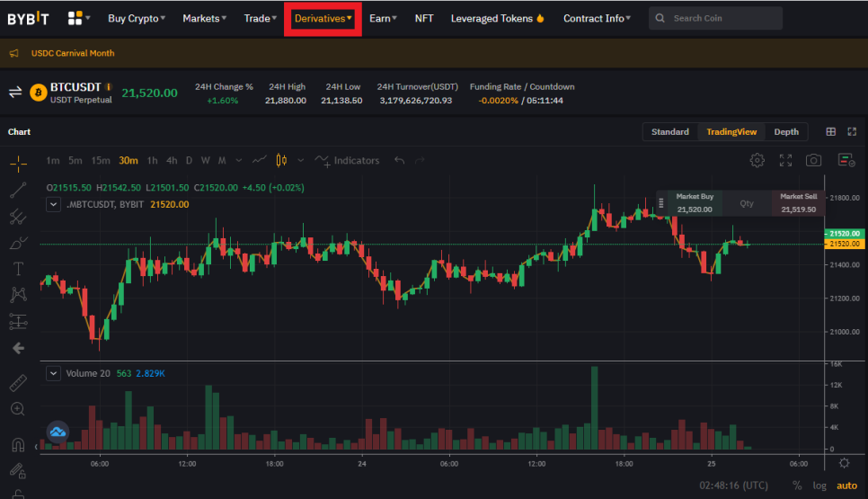The height and width of the screenshot is (499, 868).
Task: Switch to Depth chart tab
Action: click(786, 132)
